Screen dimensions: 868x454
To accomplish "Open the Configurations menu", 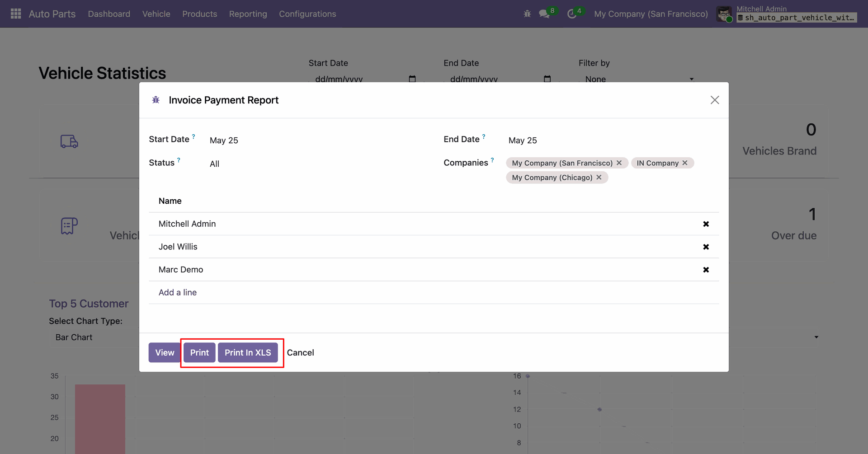I will click(307, 14).
